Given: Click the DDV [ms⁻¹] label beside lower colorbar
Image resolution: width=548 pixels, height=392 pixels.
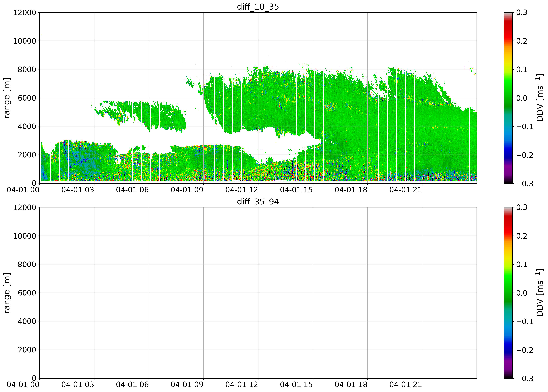Looking at the screenshot, I should point(540,293).
